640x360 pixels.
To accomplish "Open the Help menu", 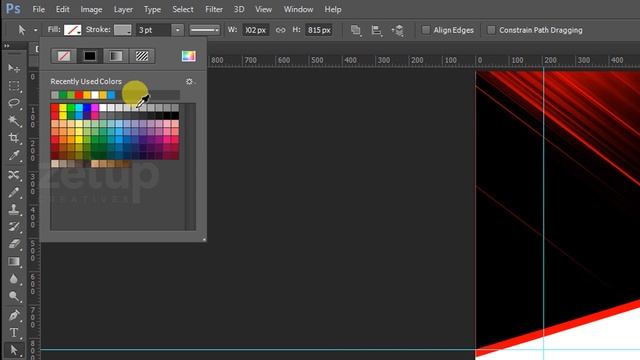I will (333, 9).
